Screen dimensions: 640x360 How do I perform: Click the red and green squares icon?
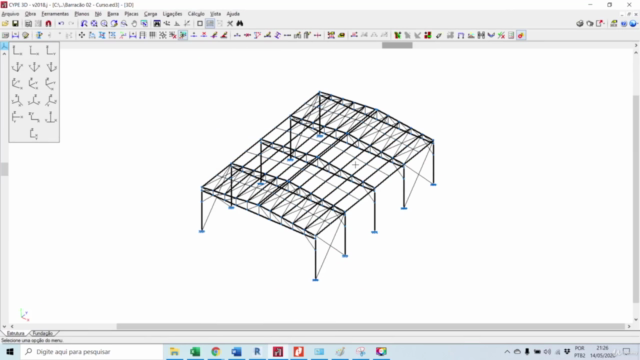428,36
